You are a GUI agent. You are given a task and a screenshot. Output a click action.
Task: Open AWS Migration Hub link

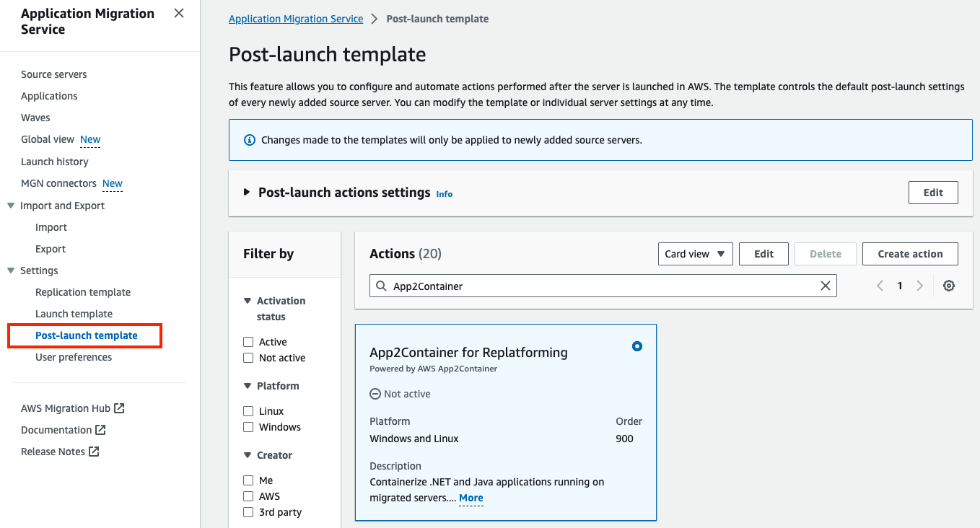click(66, 408)
